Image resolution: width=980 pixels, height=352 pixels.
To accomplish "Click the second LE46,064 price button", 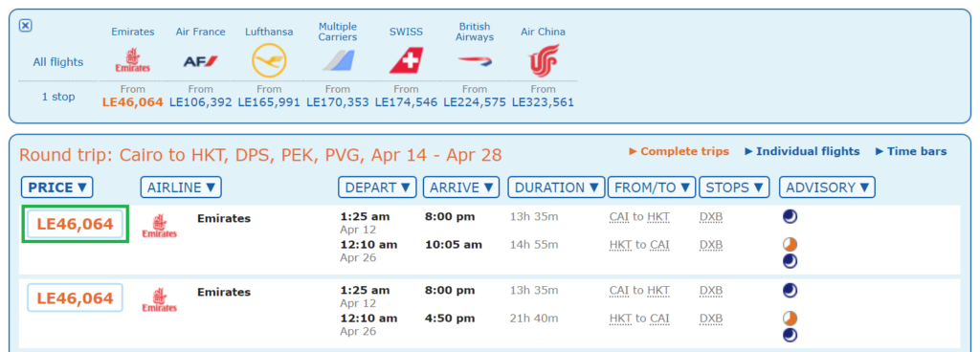I will point(75,297).
